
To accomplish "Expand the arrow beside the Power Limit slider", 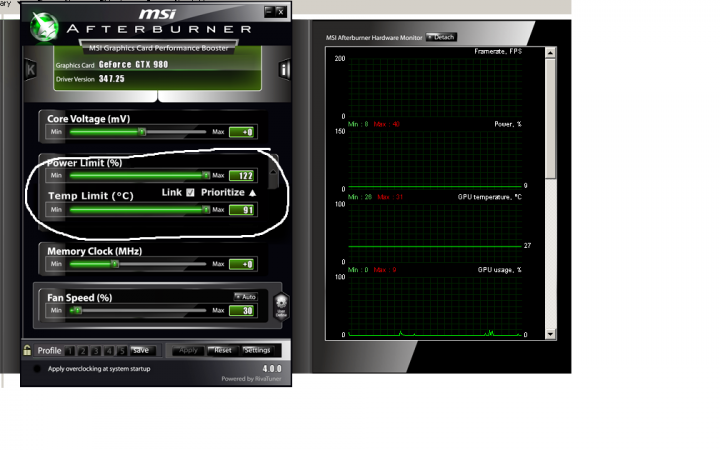I will (x=273, y=173).
